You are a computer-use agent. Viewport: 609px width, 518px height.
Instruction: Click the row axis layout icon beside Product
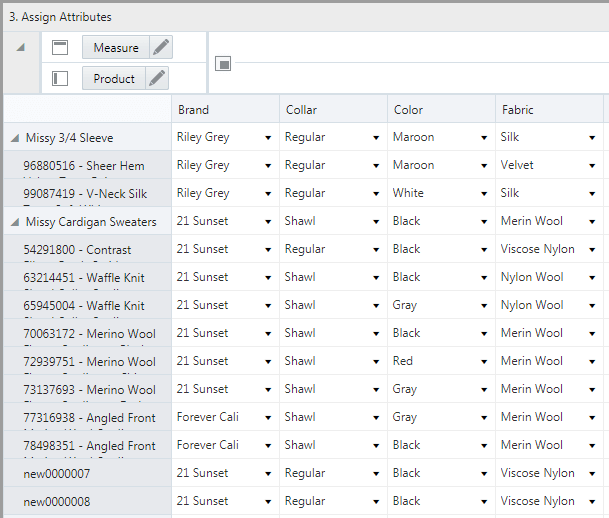coord(60,78)
